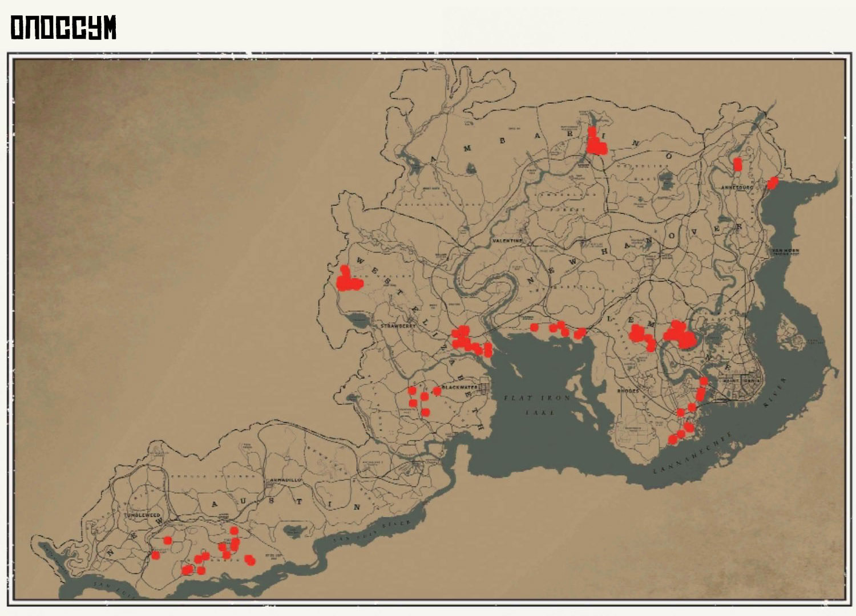Viewport: 856px width, 616px height.
Task: Click the Armadillo town label
Action: coord(285,480)
